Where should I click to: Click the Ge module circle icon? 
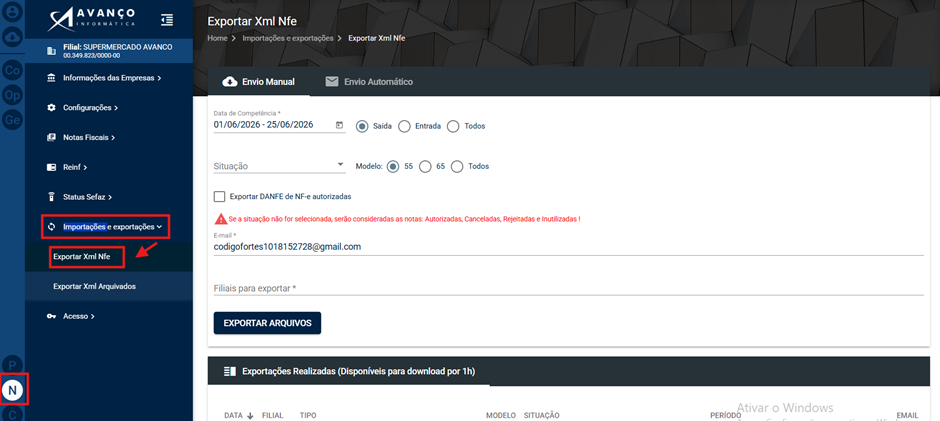pos(13,120)
